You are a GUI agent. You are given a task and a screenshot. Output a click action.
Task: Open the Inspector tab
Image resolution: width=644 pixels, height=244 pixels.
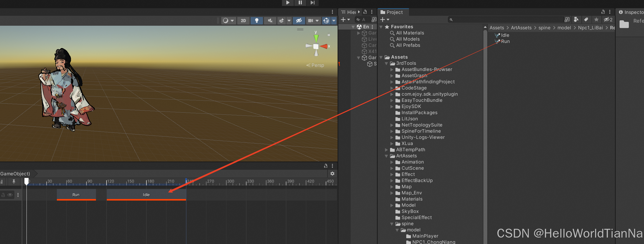[632, 12]
